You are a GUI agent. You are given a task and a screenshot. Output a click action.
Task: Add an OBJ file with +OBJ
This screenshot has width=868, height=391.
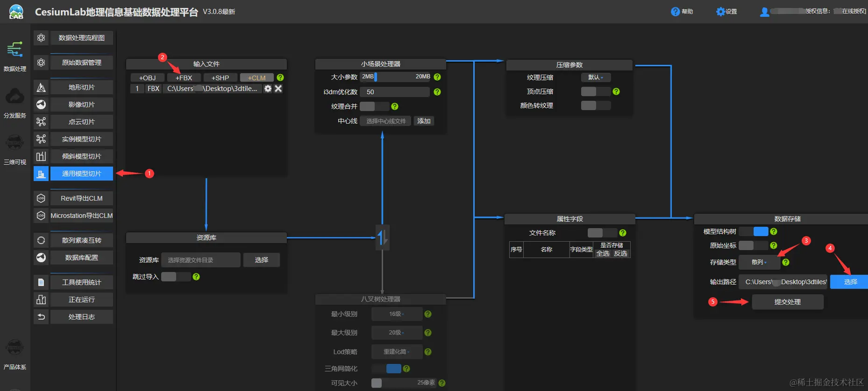(147, 78)
